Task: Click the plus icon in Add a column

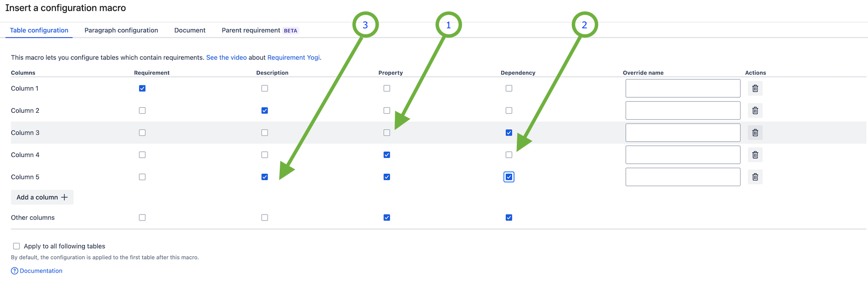Action: (x=64, y=197)
